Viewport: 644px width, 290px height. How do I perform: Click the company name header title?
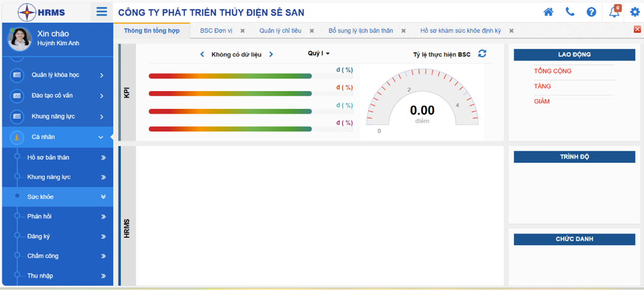pos(211,12)
